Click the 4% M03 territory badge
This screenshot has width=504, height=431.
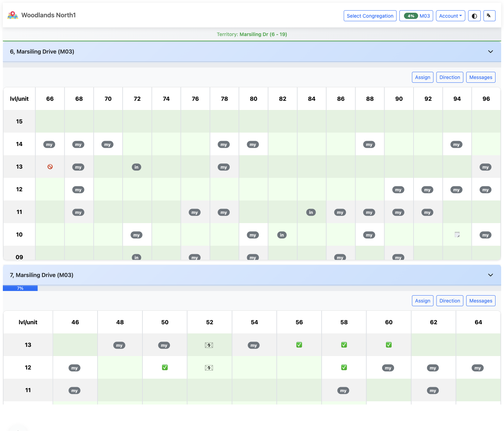416,16
